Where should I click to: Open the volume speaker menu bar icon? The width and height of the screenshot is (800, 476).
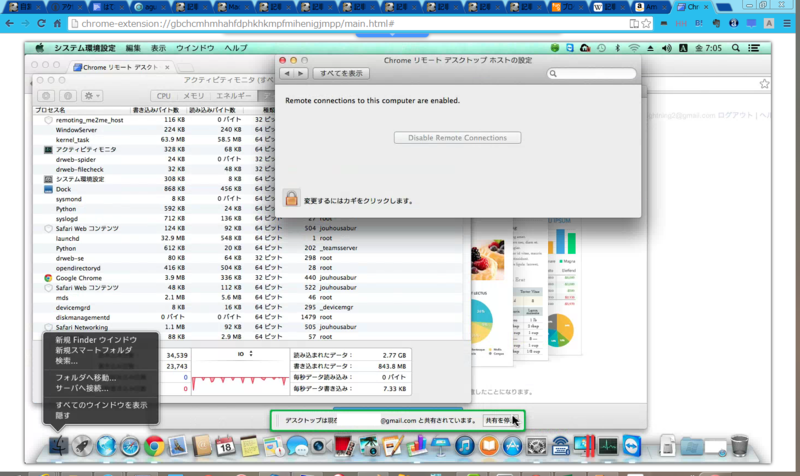(666, 48)
